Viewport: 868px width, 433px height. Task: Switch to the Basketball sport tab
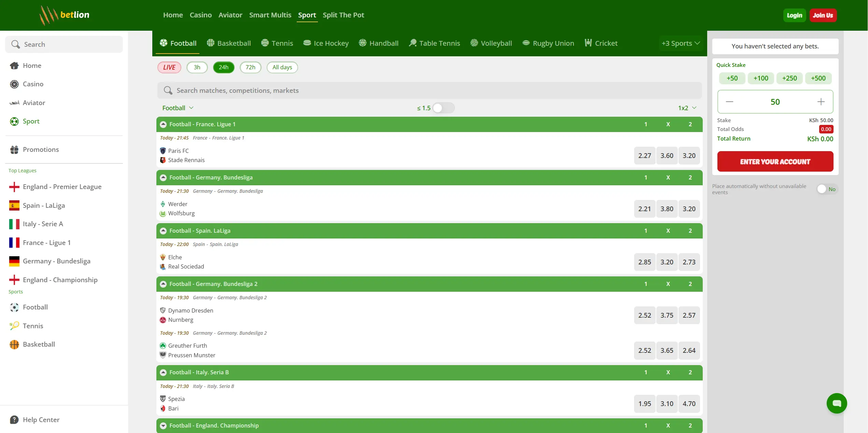pyautogui.click(x=229, y=43)
